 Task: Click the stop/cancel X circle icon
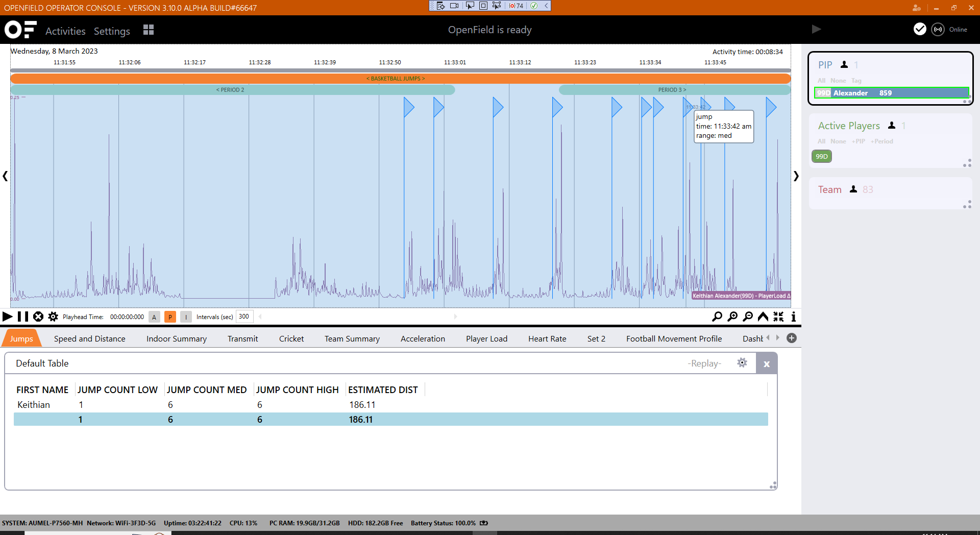(38, 317)
